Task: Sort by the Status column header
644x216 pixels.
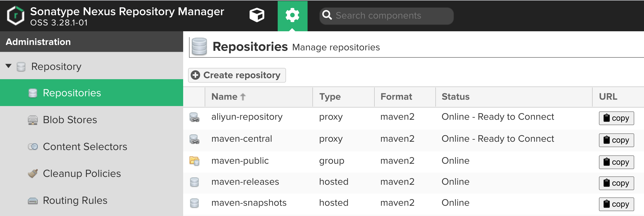Action: click(x=514, y=97)
